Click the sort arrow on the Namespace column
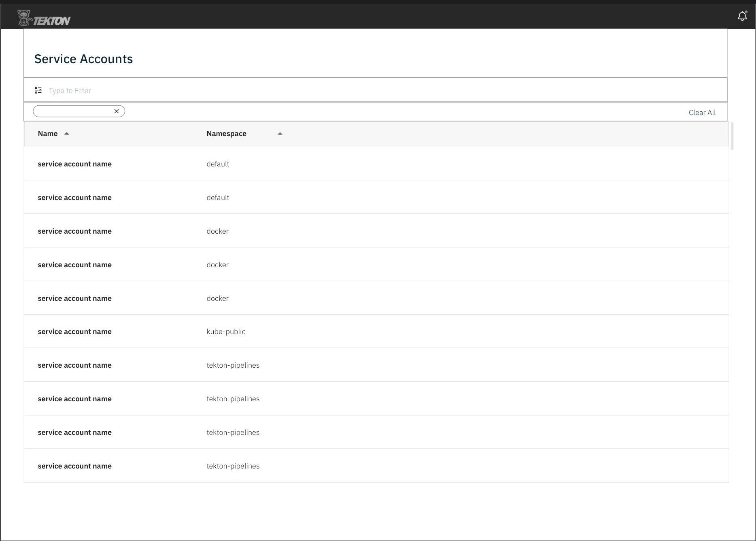 pos(280,133)
